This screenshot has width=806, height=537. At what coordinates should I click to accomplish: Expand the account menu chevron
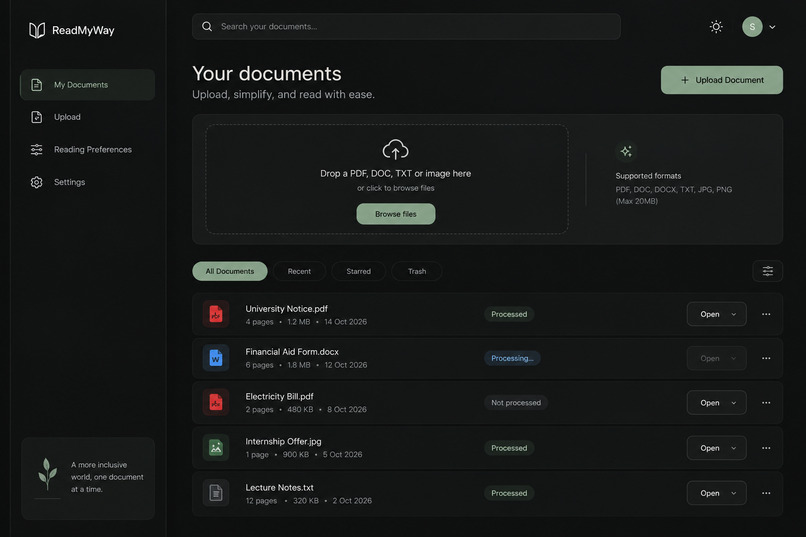coord(772,27)
